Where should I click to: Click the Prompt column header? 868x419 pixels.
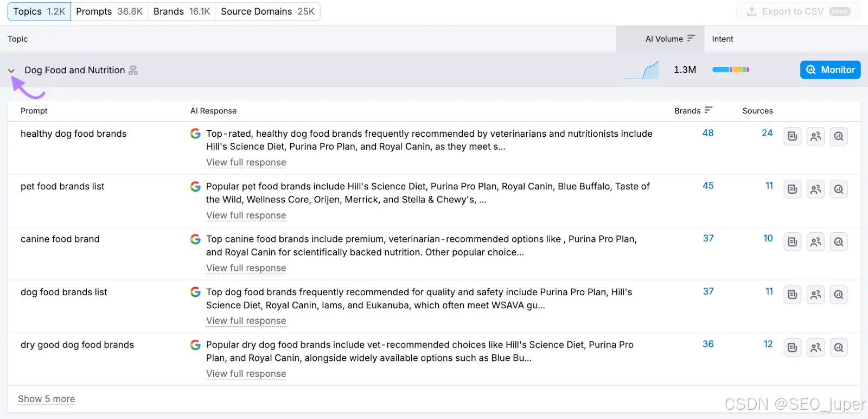click(x=34, y=111)
